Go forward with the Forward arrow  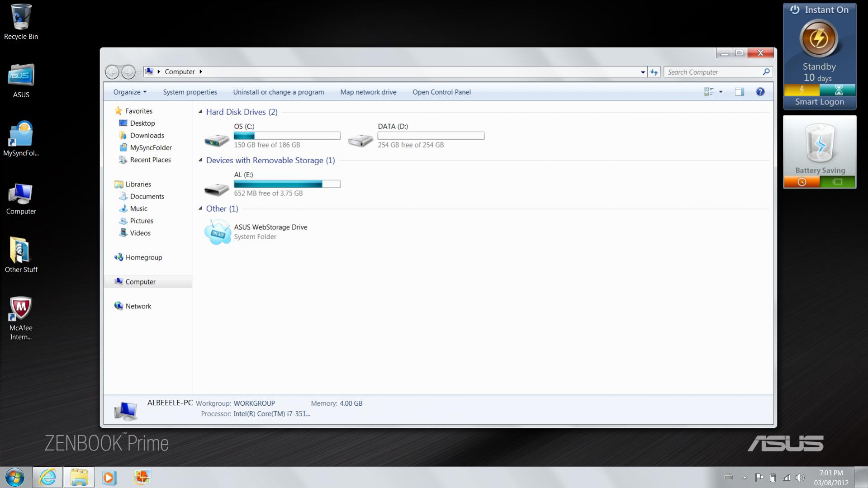click(128, 72)
